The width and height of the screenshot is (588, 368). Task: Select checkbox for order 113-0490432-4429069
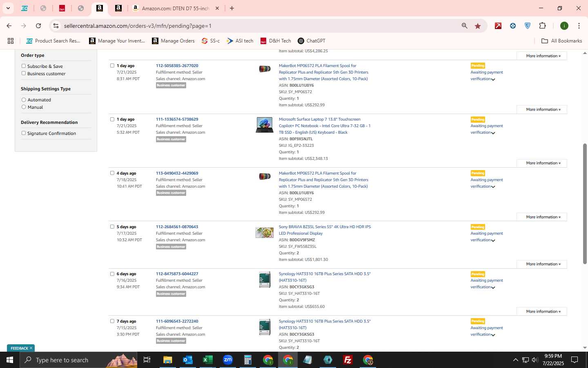pyautogui.click(x=112, y=173)
